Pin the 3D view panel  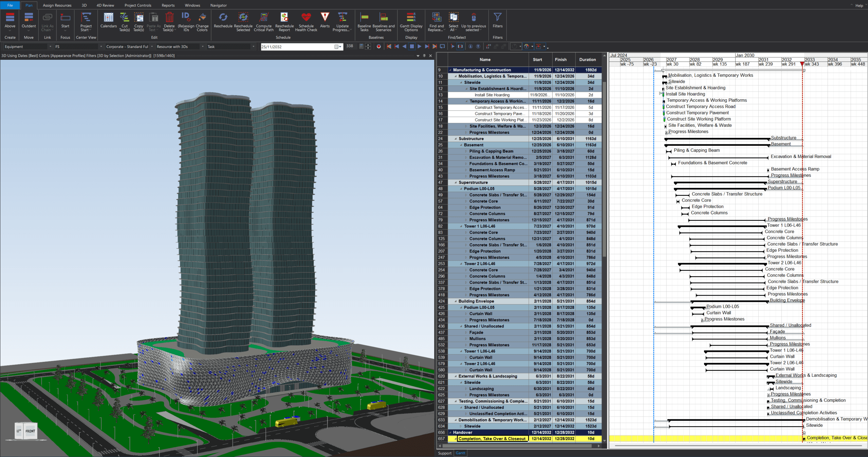point(424,56)
